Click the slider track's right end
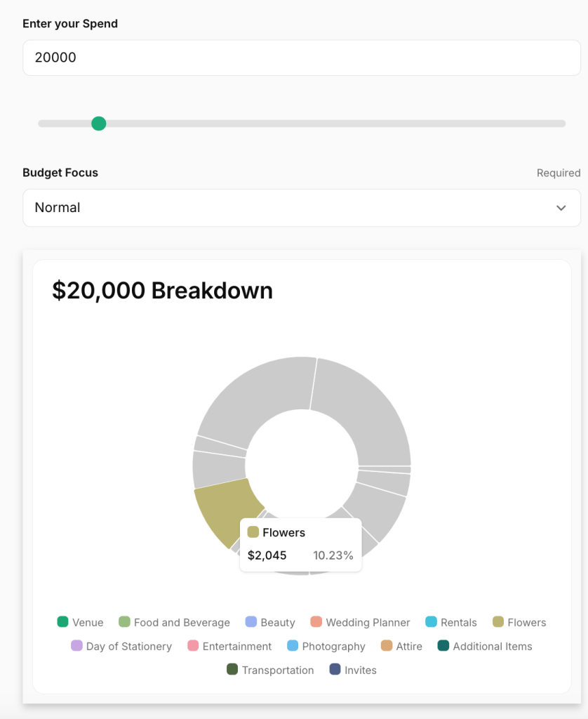Screen dimensions: 588x719 point(561,124)
